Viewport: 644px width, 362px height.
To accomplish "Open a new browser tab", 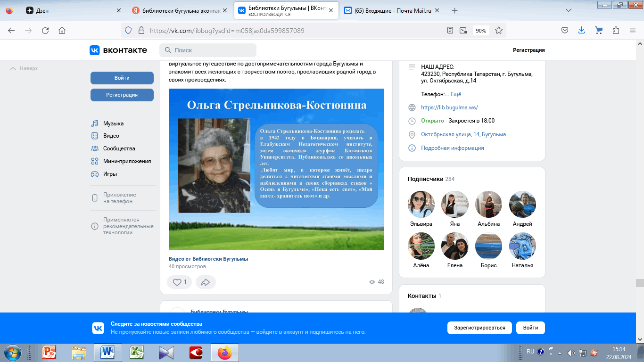I will point(454,10).
